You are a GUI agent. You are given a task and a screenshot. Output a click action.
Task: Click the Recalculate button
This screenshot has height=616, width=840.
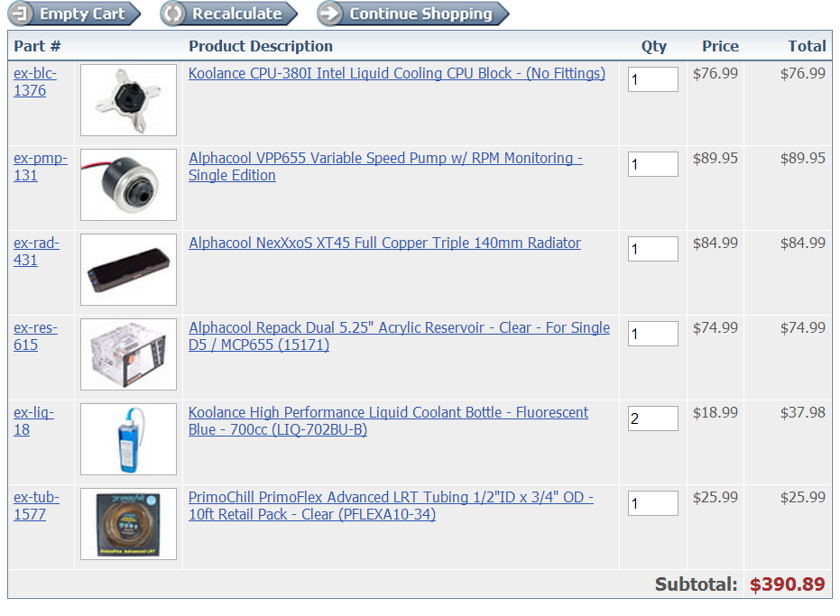click(x=229, y=14)
